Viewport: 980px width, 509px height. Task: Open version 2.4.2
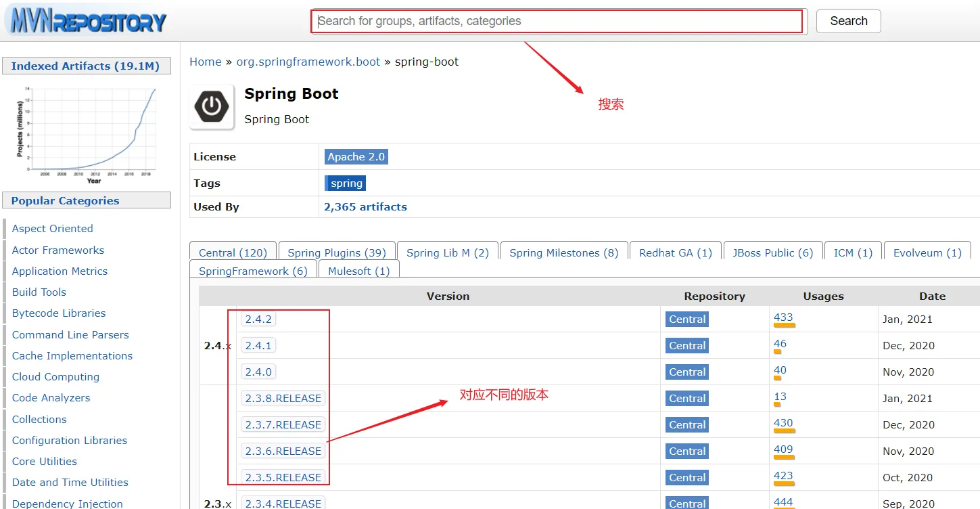pos(258,319)
